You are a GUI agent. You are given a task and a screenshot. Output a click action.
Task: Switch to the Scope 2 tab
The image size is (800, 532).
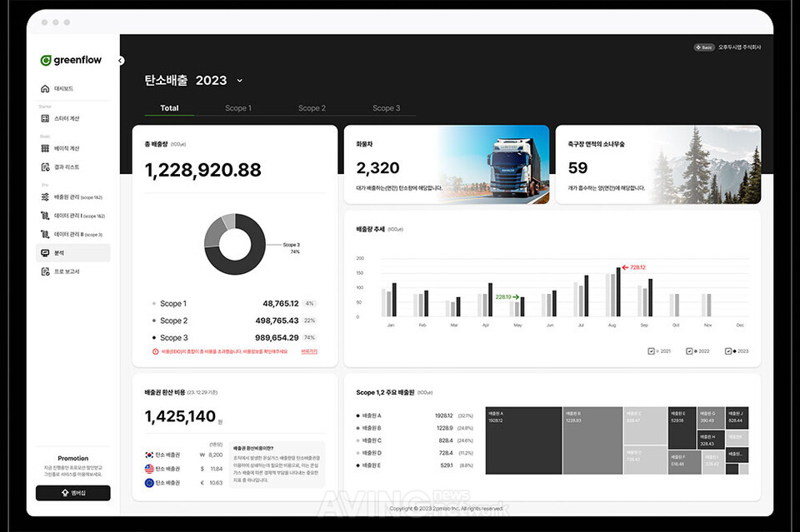[312, 108]
